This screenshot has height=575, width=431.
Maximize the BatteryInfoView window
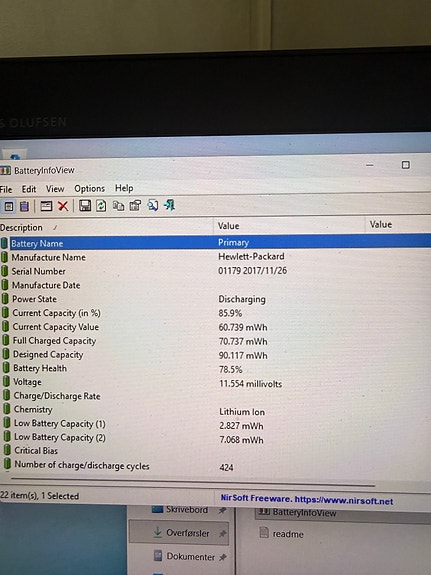(405, 165)
